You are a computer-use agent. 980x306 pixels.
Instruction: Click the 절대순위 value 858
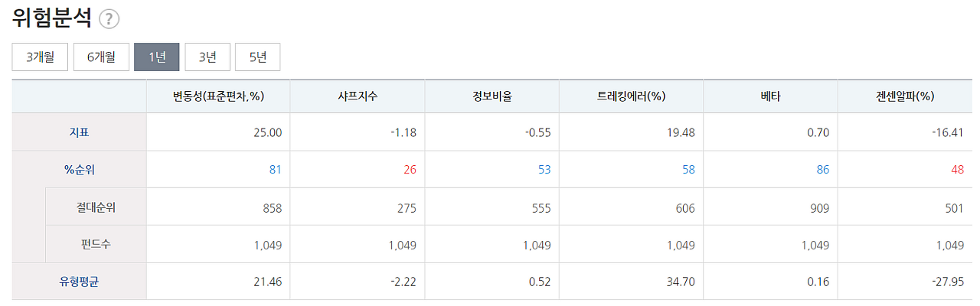pos(272,207)
